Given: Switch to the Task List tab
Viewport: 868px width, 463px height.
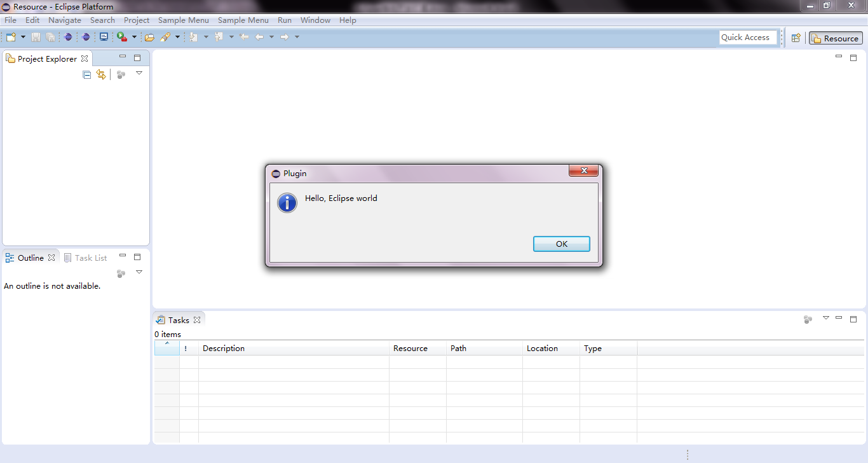Looking at the screenshot, I should [x=85, y=258].
